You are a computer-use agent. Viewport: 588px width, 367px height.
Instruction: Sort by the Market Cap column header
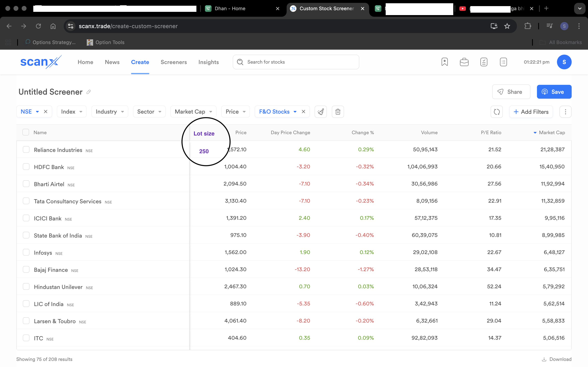551,133
